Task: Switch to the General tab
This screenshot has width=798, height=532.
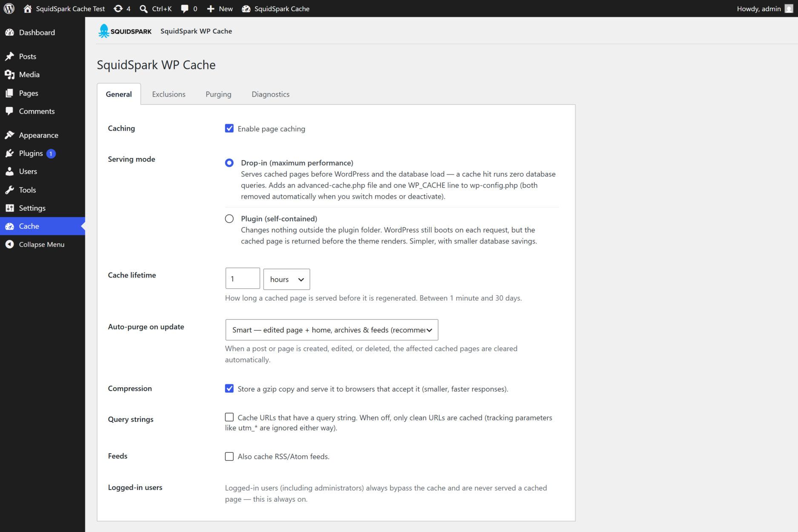Action: coord(119,94)
